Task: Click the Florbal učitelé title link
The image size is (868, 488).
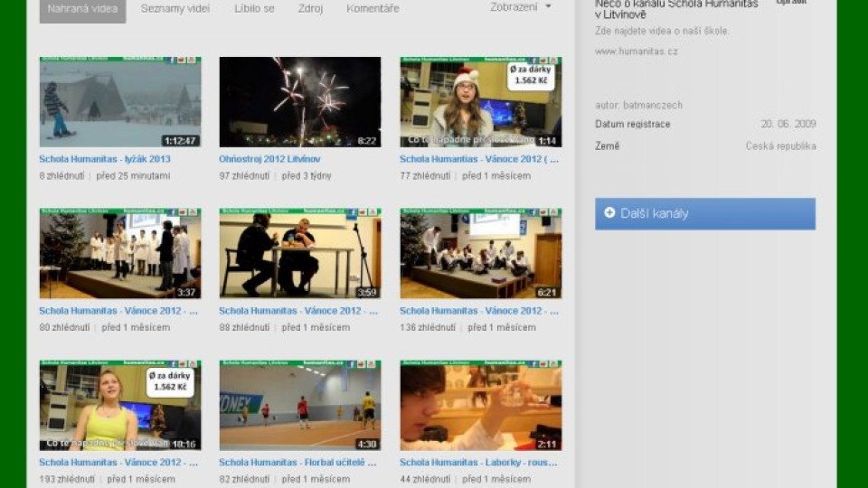Action: tap(297, 463)
